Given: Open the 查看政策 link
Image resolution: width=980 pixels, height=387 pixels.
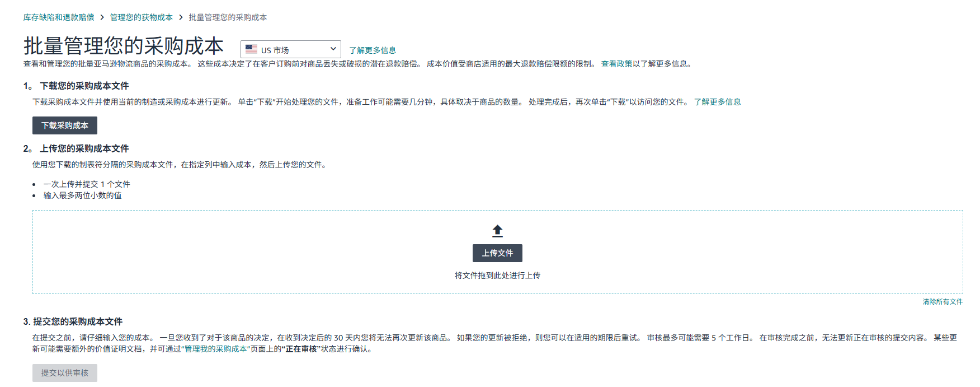Looking at the screenshot, I should (x=616, y=64).
